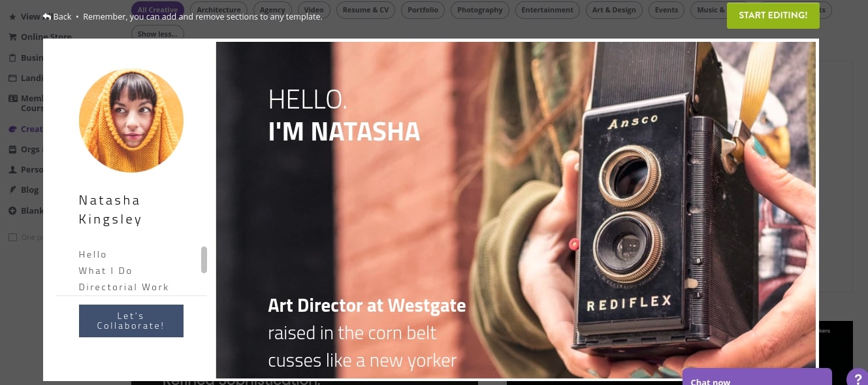Click the Business category icon
The width and height of the screenshot is (868, 385).
12,58
